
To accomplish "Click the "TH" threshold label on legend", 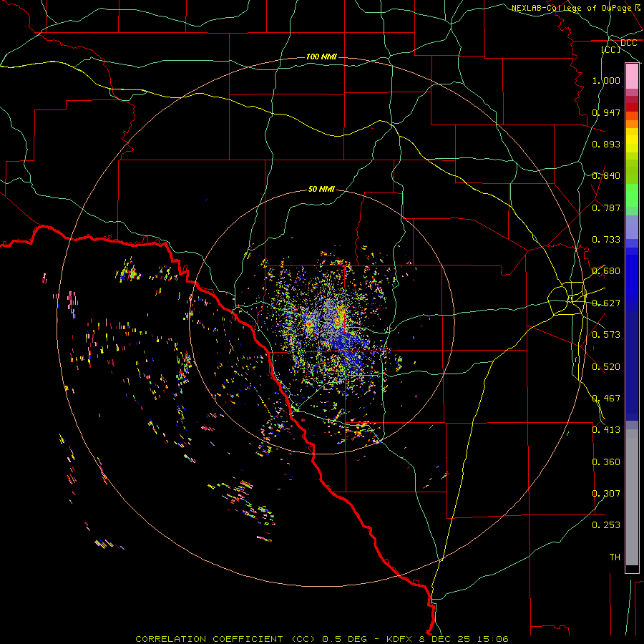I will [615, 557].
